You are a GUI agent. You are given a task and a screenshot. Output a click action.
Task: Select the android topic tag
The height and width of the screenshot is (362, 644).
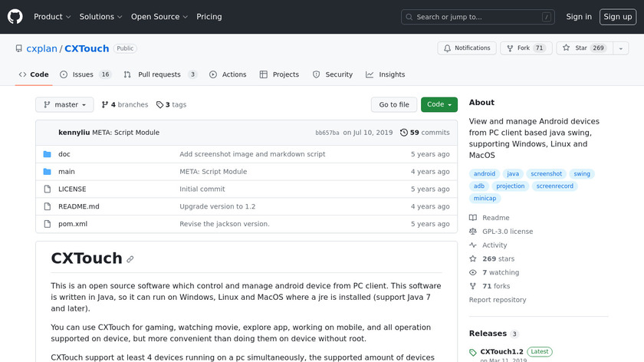pos(485,174)
